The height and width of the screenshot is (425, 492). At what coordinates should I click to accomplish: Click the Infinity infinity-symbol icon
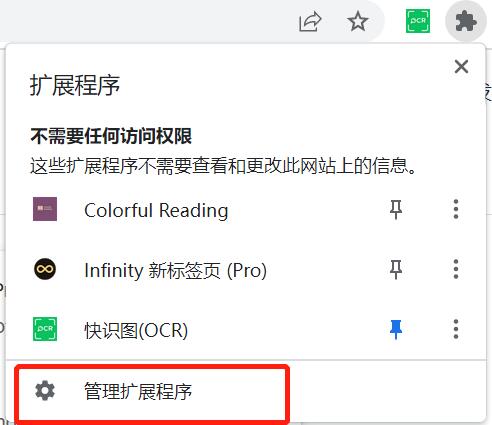[x=45, y=269]
